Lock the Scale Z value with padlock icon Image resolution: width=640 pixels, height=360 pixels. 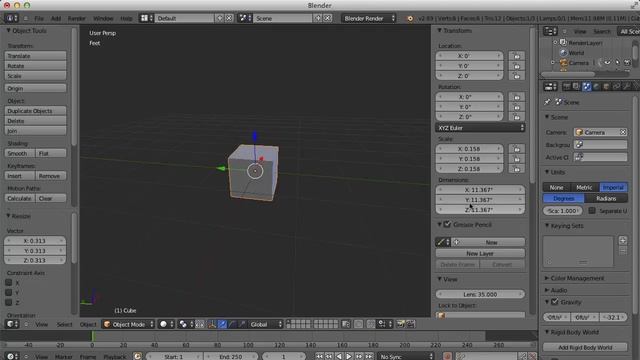516,169
